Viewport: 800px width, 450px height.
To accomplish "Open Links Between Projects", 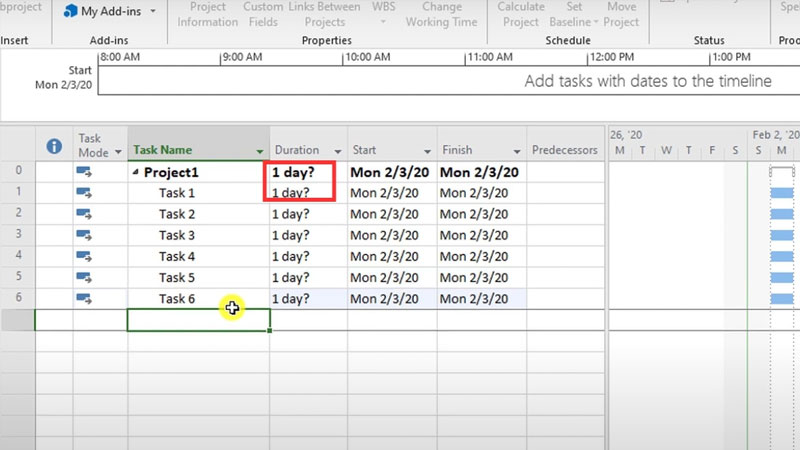I will coord(324,14).
